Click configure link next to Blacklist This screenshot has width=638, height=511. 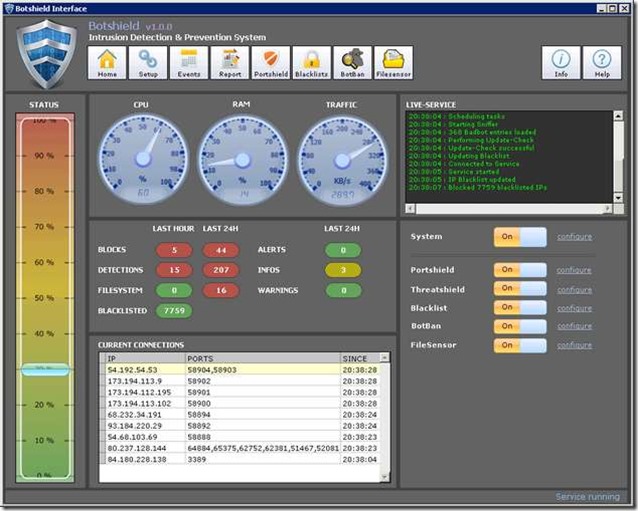pos(574,308)
